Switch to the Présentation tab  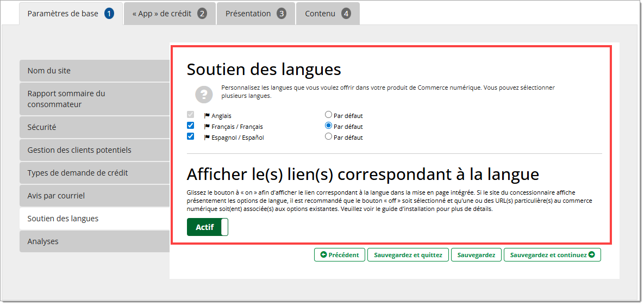point(248,14)
